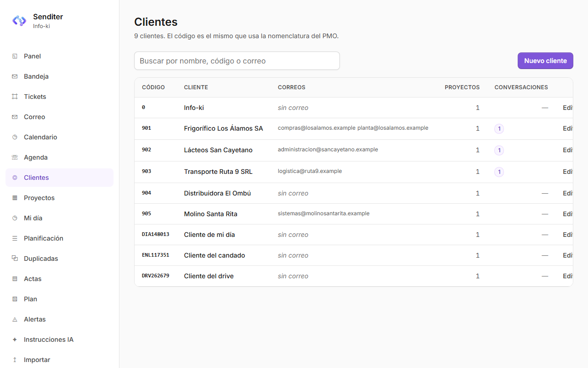Viewport: 588px width, 368px height.
Task: Click the Planificación list icon
Action: [x=15, y=238]
